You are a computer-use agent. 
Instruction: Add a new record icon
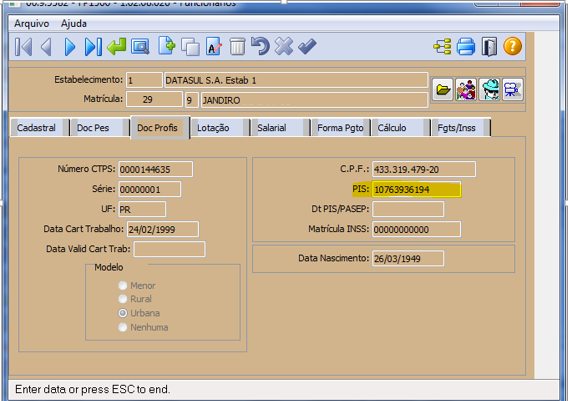[167, 46]
